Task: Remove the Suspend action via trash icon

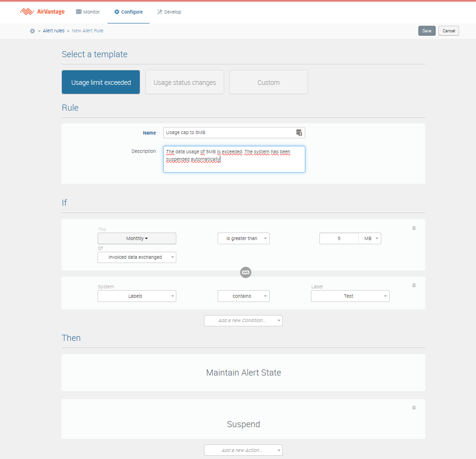Action: coord(414,408)
